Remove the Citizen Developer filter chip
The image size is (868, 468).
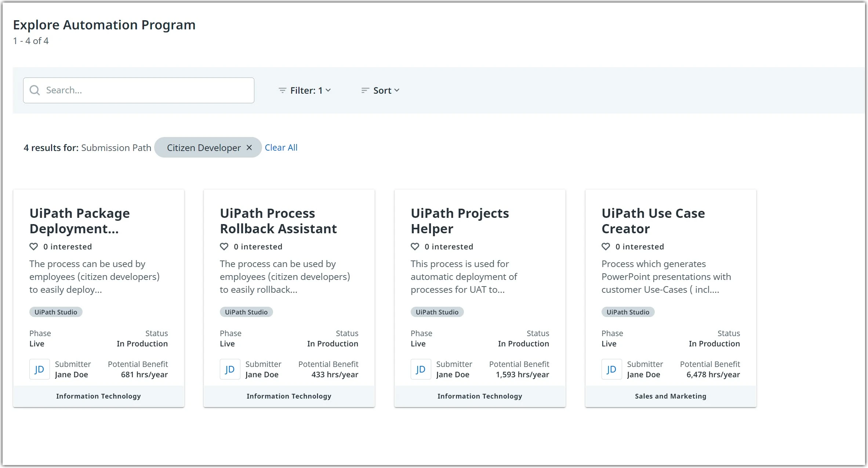[249, 147]
